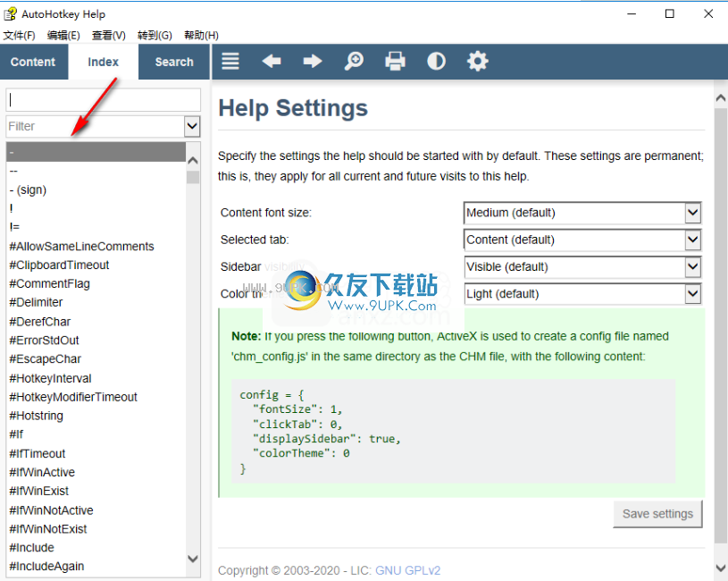Click the zoom magnifier icon in toolbar
The image size is (728, 581).
point(354,62)
